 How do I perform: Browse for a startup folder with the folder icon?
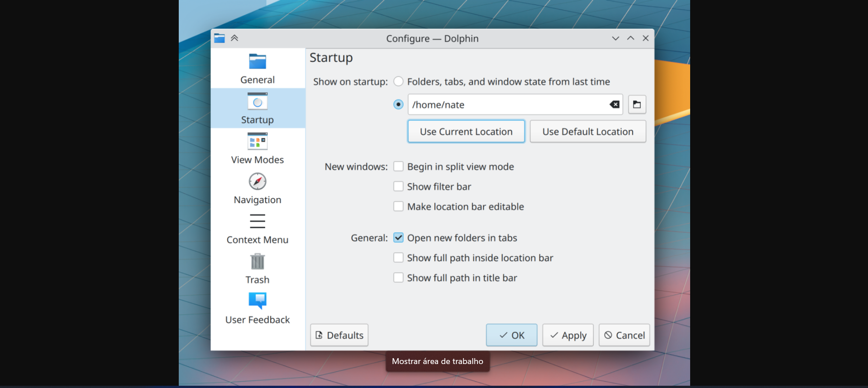point(637,104)
